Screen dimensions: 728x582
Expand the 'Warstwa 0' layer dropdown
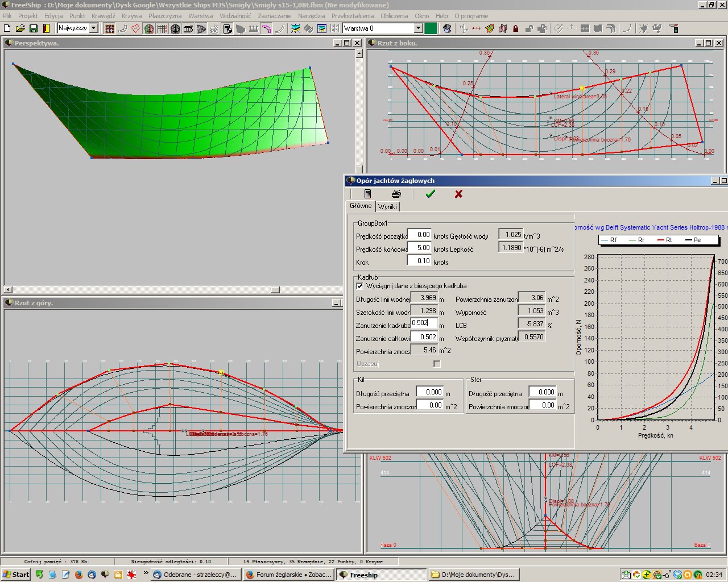418,28
